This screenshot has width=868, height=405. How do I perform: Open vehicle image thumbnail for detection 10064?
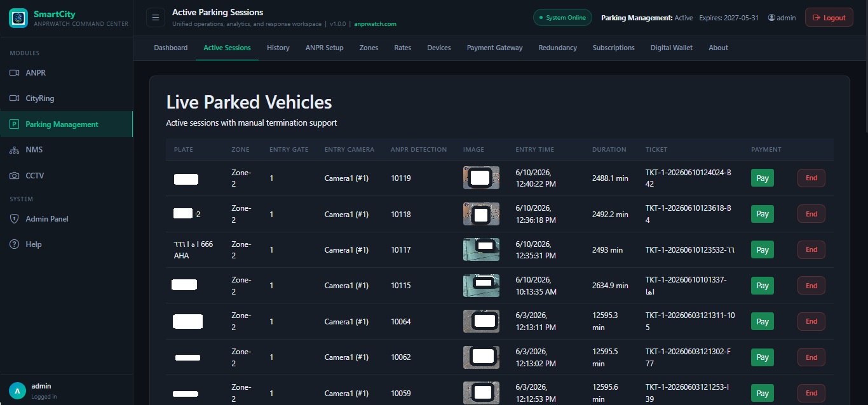tap(481, 321)
